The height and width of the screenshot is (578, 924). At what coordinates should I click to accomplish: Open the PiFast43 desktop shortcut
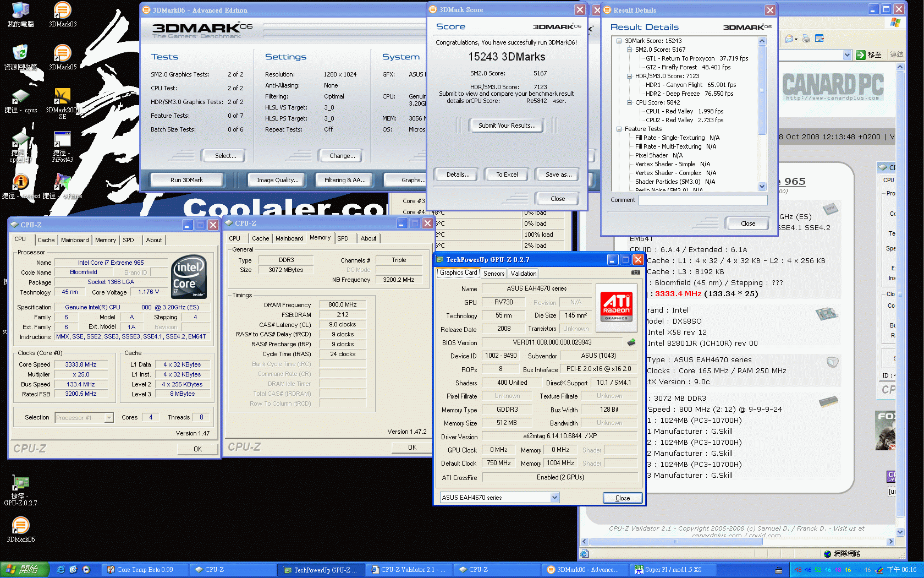(62, 146)
